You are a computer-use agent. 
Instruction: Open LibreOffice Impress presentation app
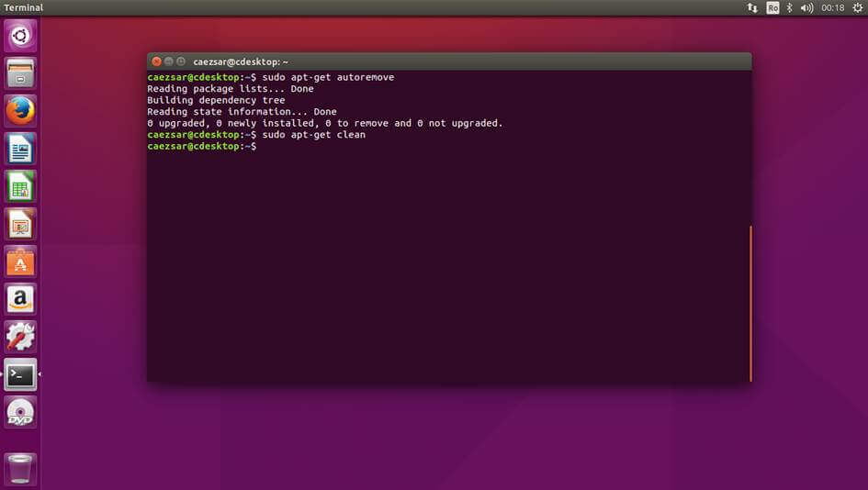pos(20,224)
